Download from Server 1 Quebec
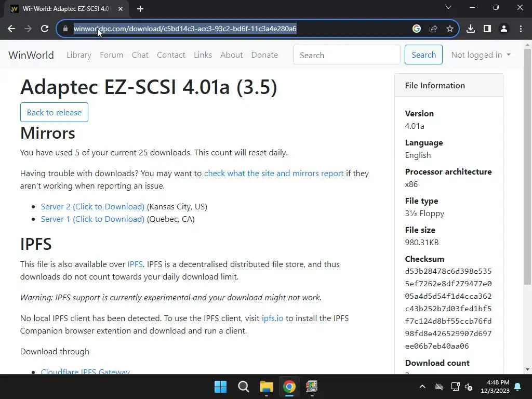 [x=92, y=219]
